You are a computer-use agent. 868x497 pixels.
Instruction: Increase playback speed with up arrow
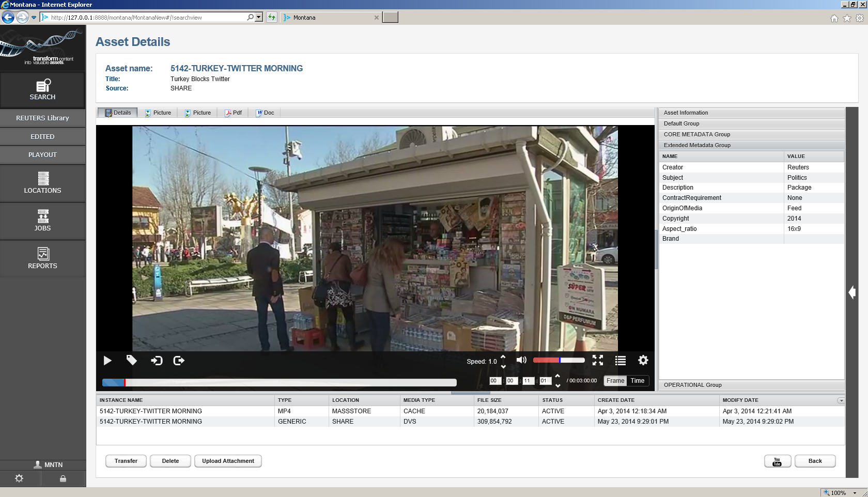503,357
